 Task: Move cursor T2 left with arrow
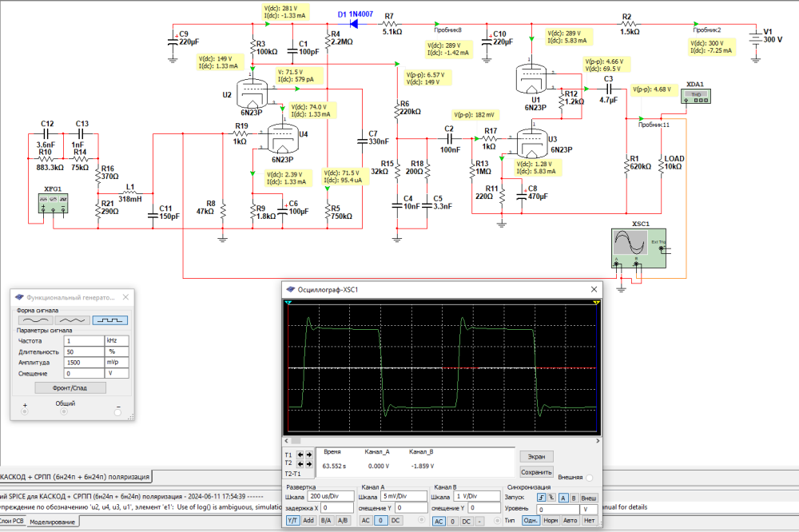(x=300, y=463)
